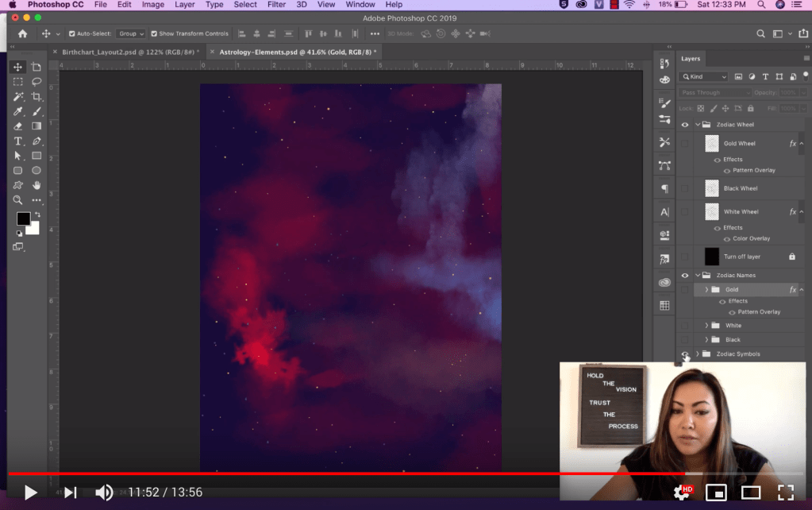Click the Home button in options bar
The image size is (812, 510).
point(22,34)
